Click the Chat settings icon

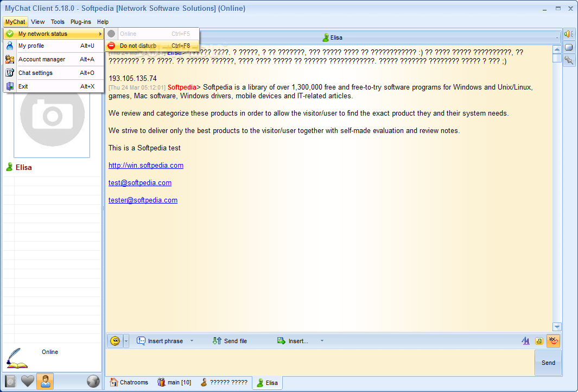tap(10, 73)
